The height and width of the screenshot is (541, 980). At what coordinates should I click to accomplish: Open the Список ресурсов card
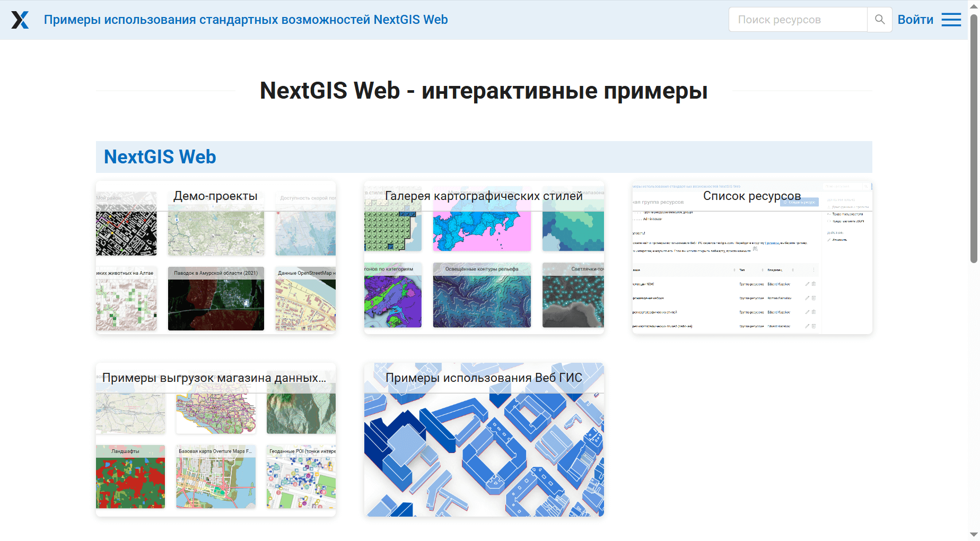751,196
